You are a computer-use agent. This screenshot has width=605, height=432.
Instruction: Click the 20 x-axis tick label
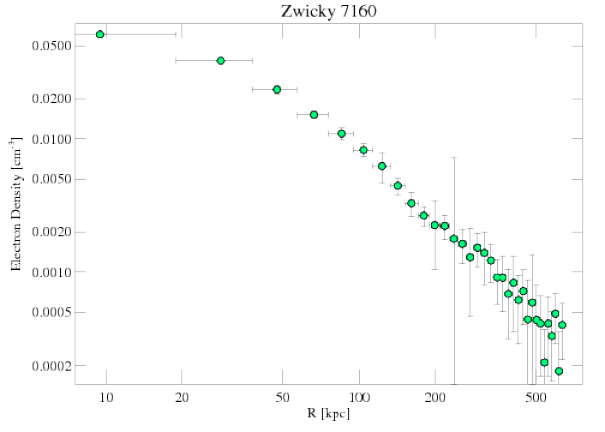182,397
